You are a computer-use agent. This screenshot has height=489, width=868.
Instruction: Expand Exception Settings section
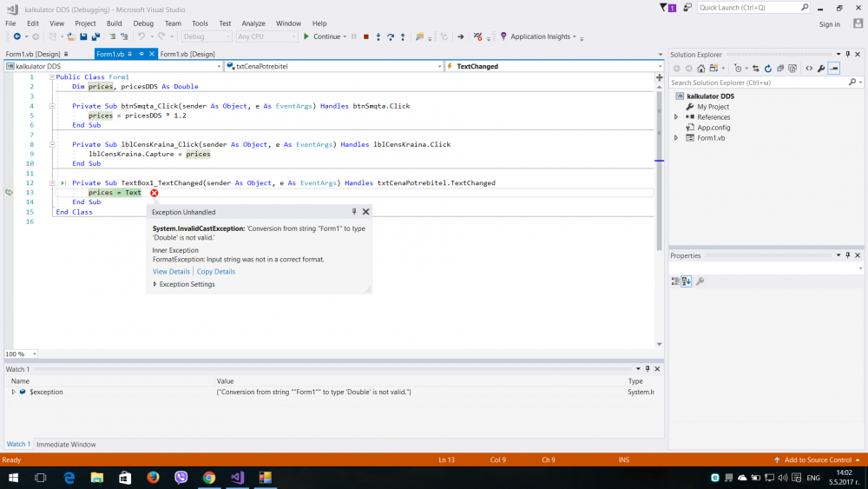click(x=155, y=284)
